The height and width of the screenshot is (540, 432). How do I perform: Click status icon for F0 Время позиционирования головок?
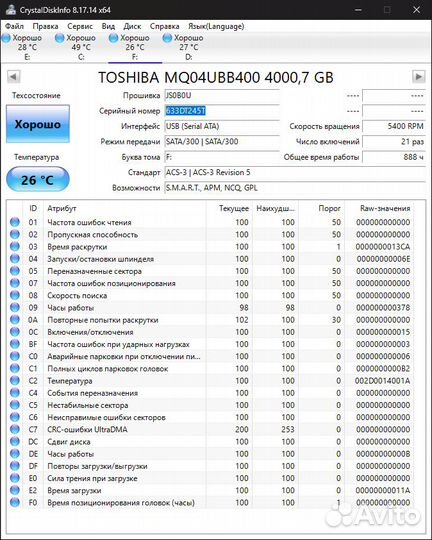(15, 502)
